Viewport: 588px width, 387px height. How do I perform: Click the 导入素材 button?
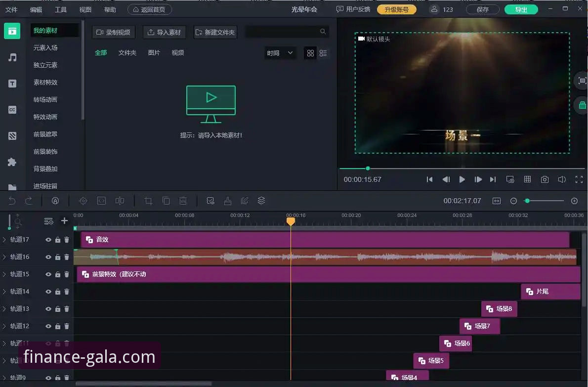click(x=164, y=32)
